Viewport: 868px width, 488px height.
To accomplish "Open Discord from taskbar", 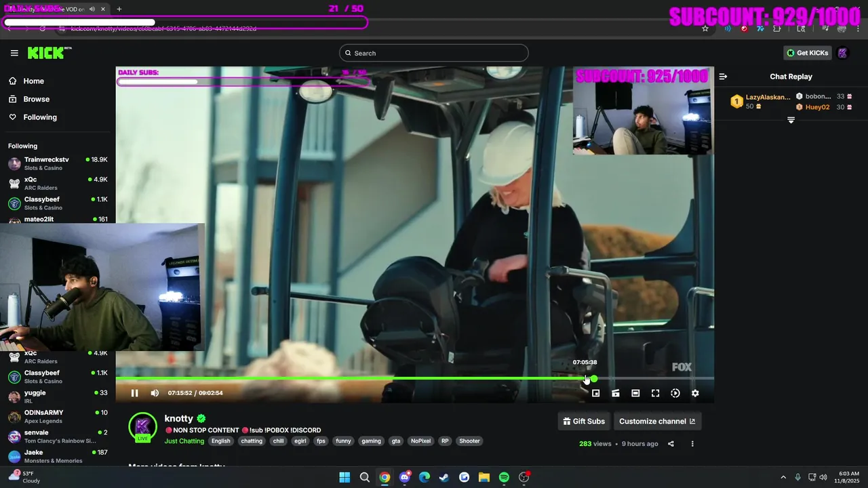I will tap(405, 477).
